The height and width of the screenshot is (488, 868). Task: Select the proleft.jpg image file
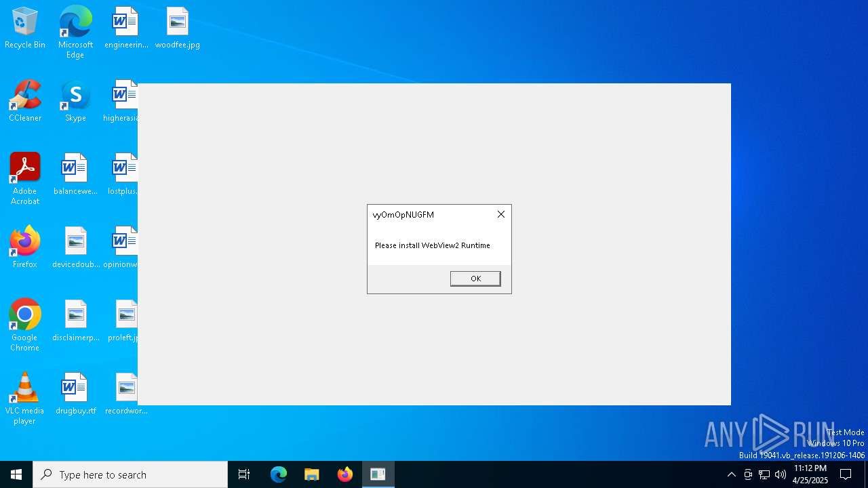[x=123, y=321]
